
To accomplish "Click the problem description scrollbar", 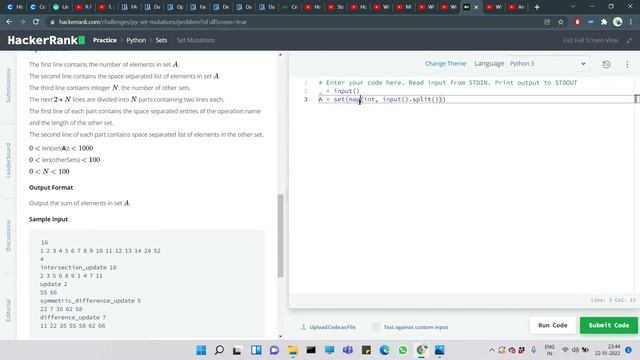I will 280,236.
